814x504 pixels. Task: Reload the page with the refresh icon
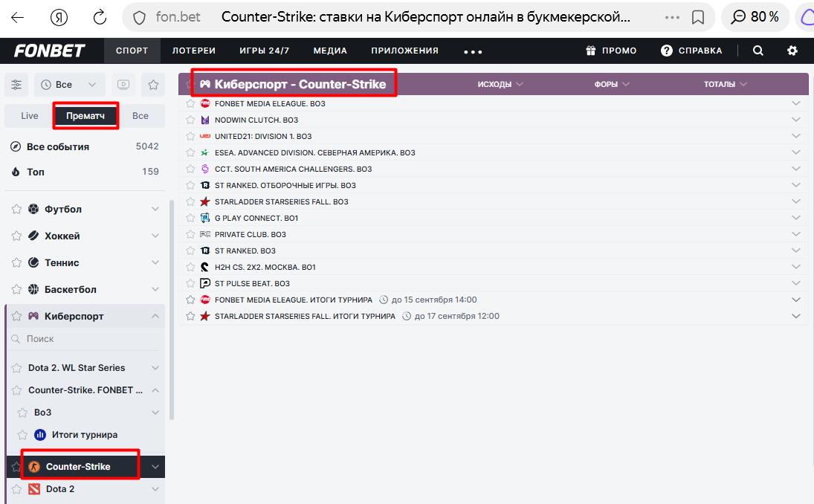click(100, 17)
